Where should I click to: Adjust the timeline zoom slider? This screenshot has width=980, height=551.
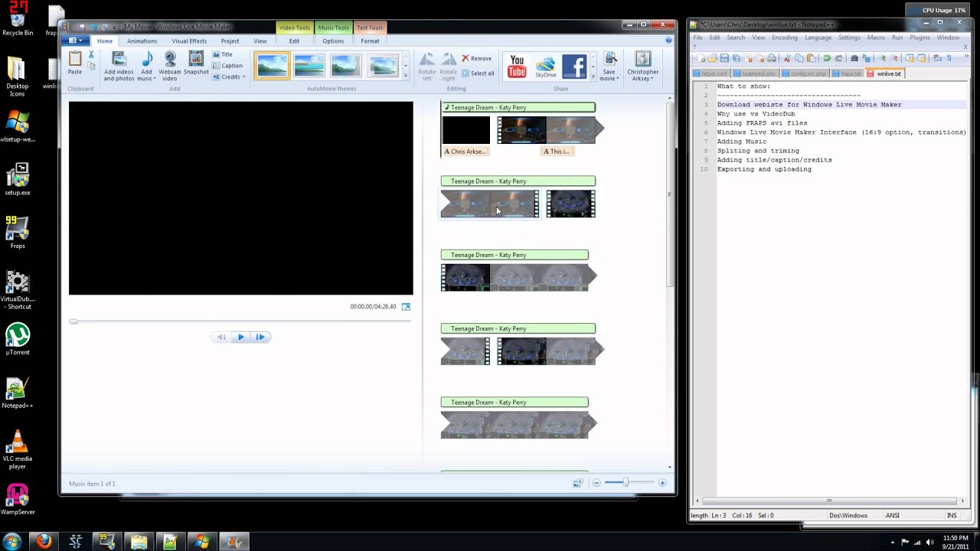(626, 483)
